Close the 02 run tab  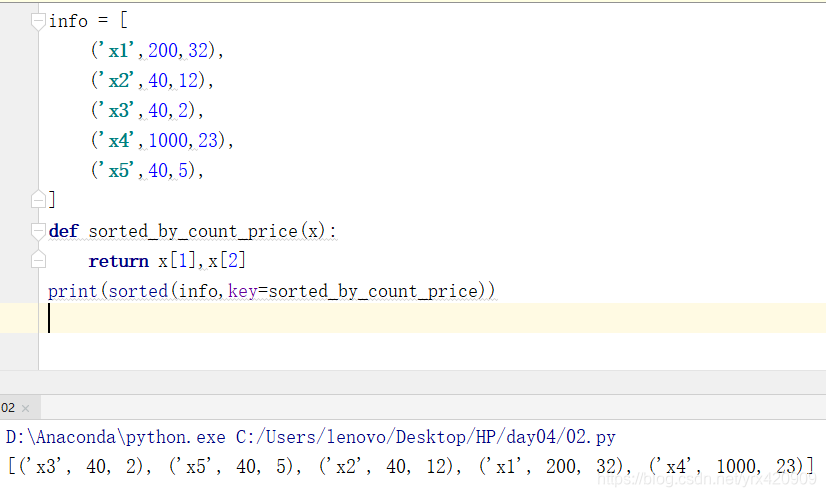coord(25,408)
